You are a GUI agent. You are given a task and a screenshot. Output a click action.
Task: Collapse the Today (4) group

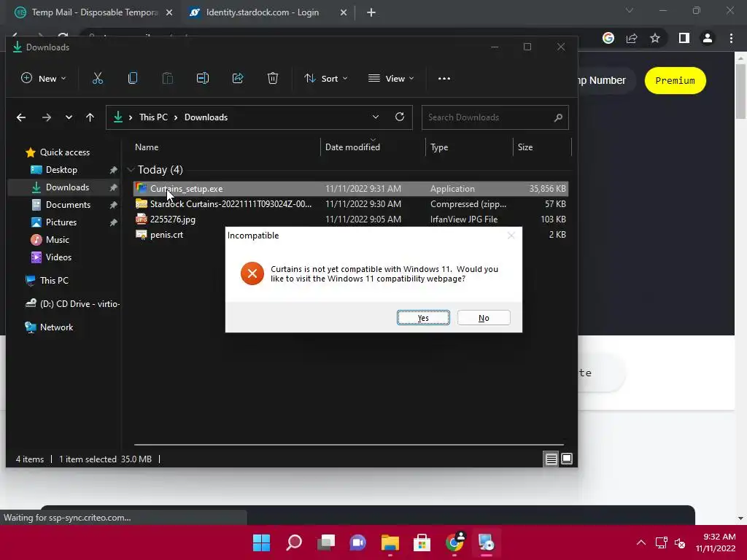tap(131, 170)
